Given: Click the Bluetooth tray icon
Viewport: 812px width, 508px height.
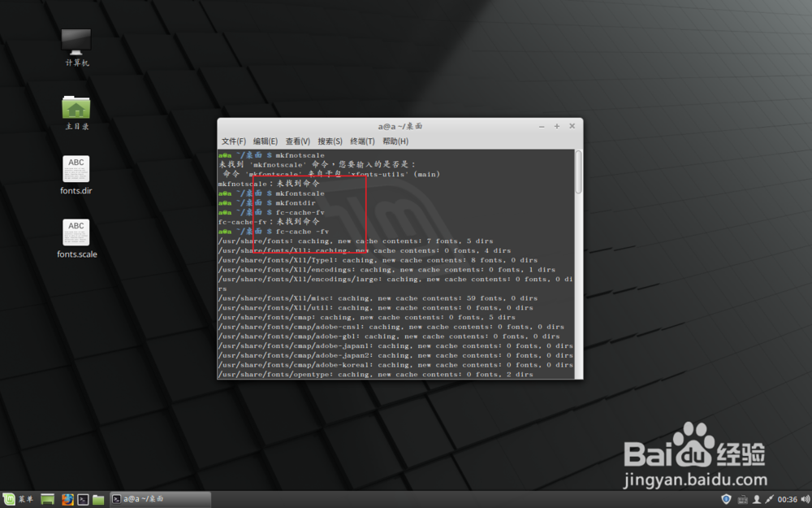Looking at the screenshot, I should [769, 499].
